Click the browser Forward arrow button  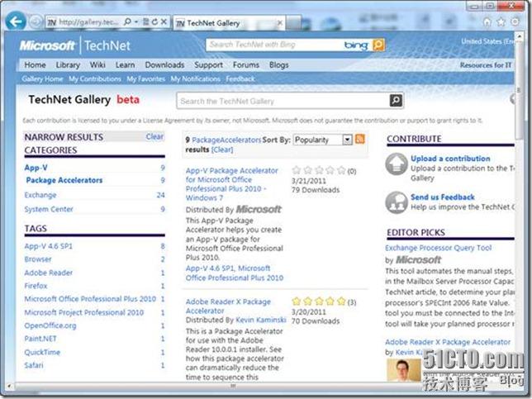(x=36, y=22)
